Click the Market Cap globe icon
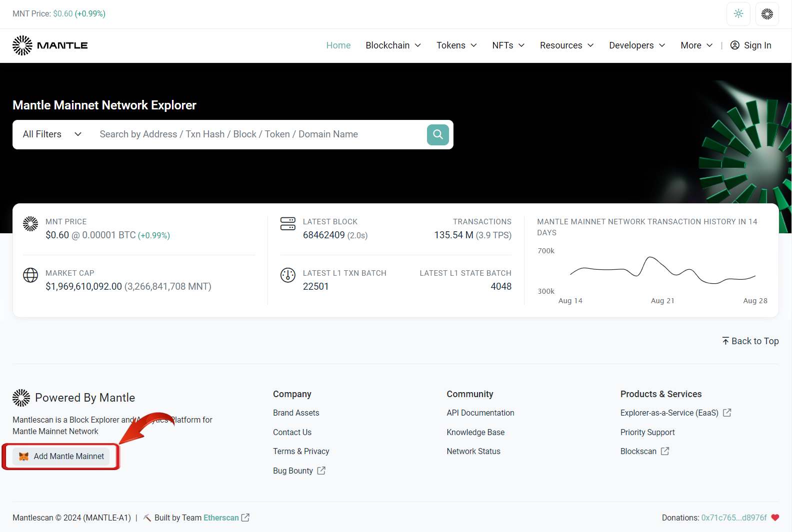792x532 pixels. pyautogui.click(x=30, y=275)
